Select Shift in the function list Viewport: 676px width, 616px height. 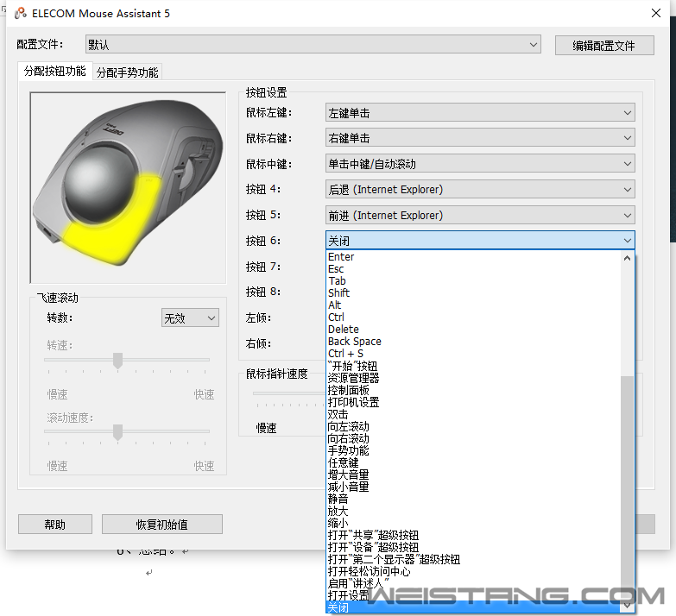[473, 293]
